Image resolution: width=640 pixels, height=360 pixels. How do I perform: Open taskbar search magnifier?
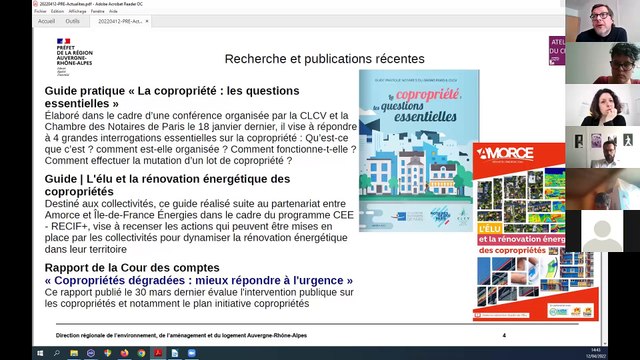(57, 353)
